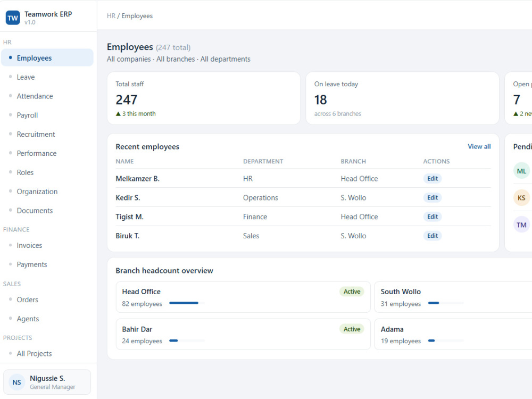Click the '31 employees' count
Image resolution: width=532 pixels, height=399 pixels.
point(401,304)
